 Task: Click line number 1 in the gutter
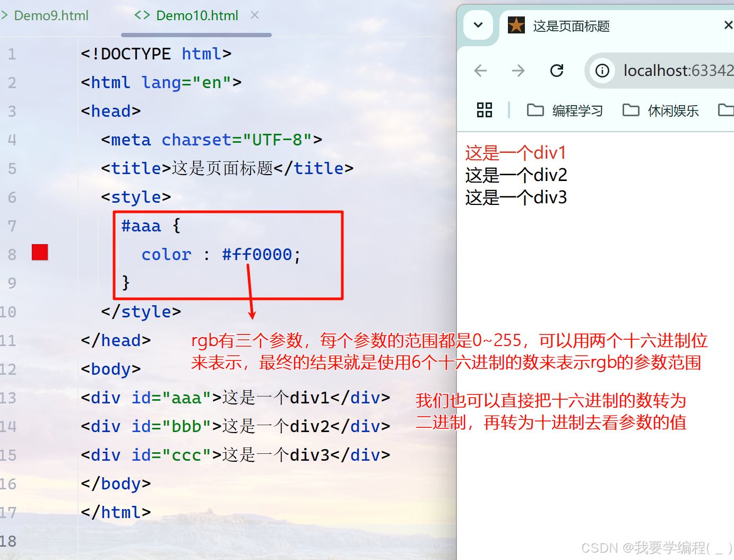click(12, 54)
